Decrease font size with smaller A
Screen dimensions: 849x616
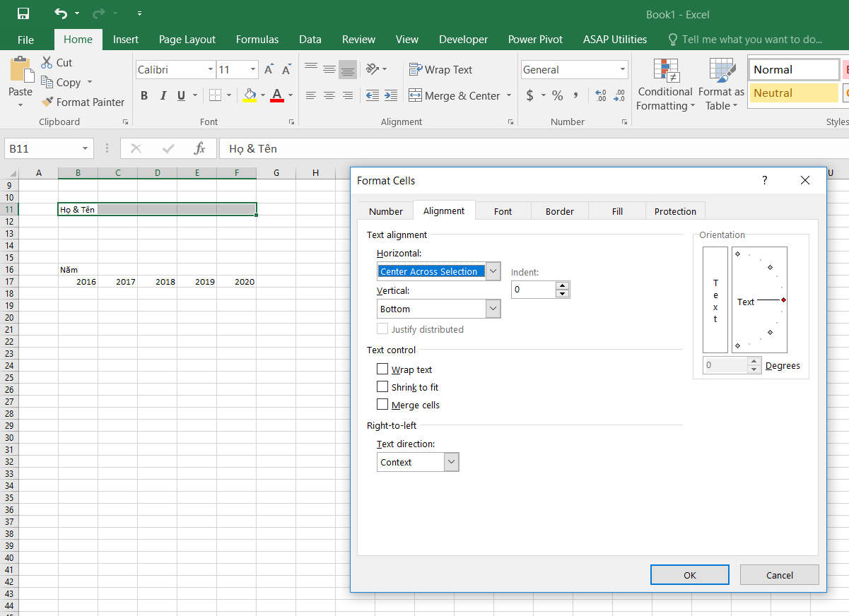(286, 70)
